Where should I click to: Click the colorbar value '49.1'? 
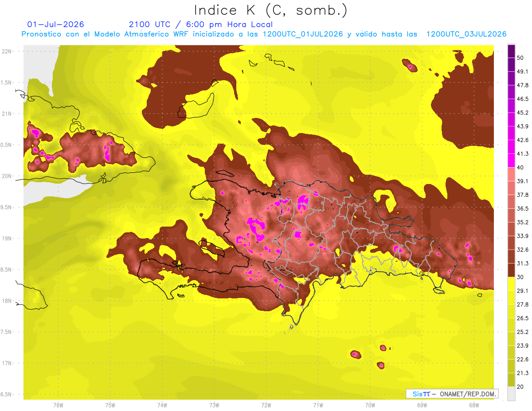523,71
